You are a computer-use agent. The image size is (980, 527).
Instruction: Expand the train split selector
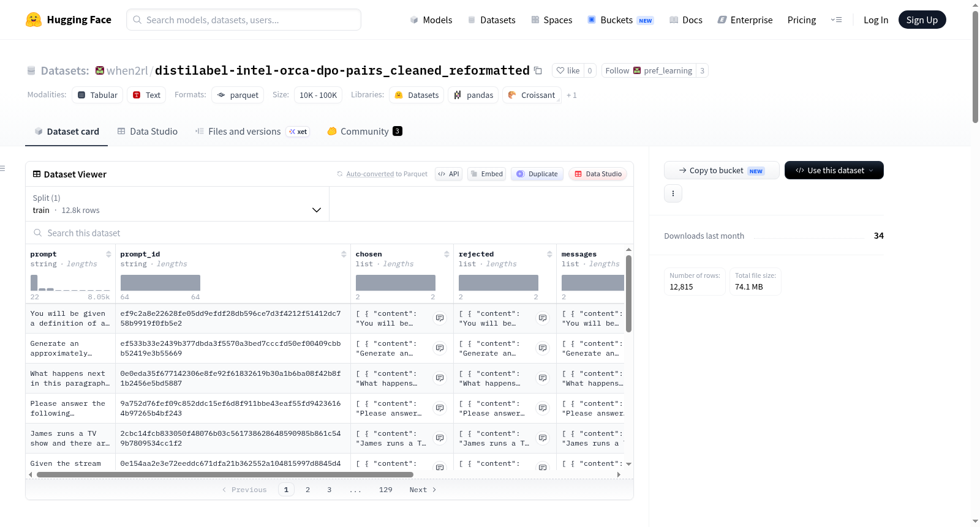[178, 204]
